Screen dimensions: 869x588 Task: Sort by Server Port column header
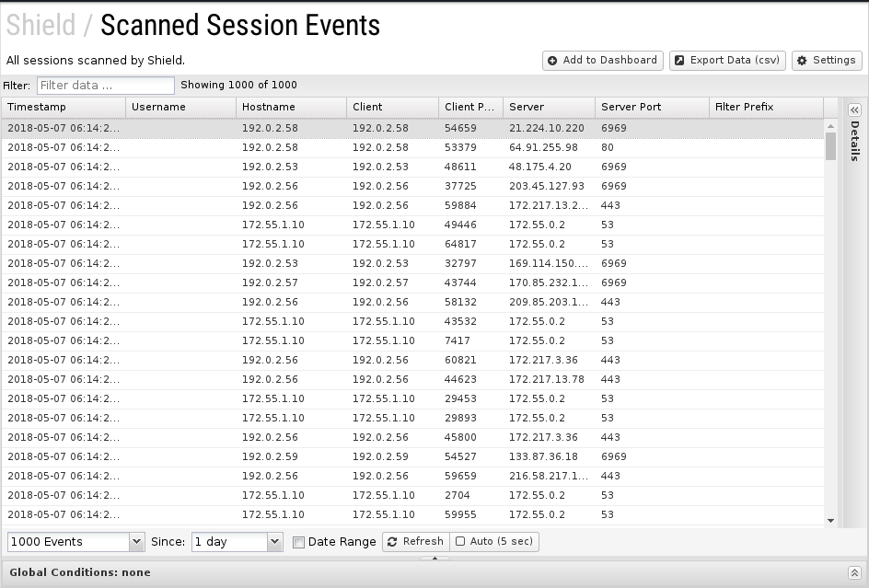tap(652, 108)
